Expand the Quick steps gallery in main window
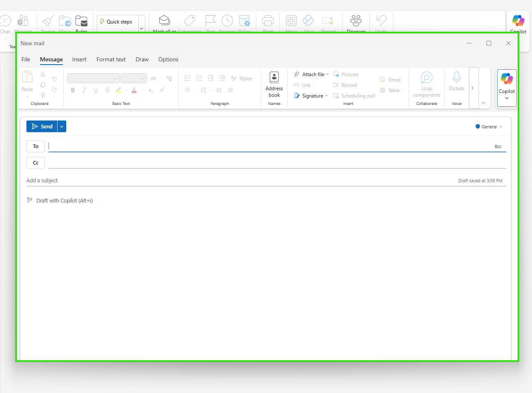The image size is (532, 393). point(142,28)
